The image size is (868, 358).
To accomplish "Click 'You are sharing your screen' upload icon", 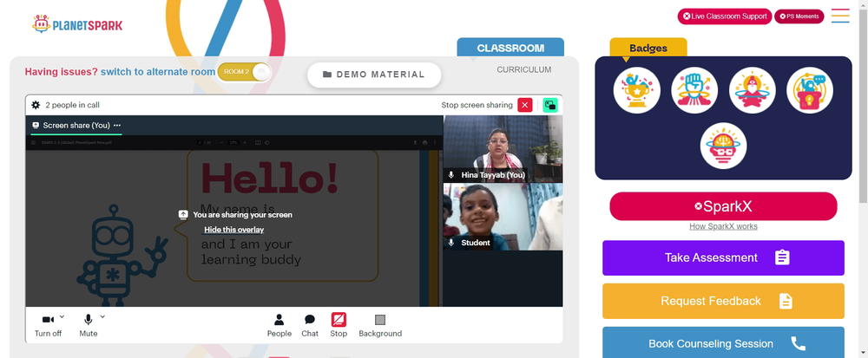I will 183,215.
